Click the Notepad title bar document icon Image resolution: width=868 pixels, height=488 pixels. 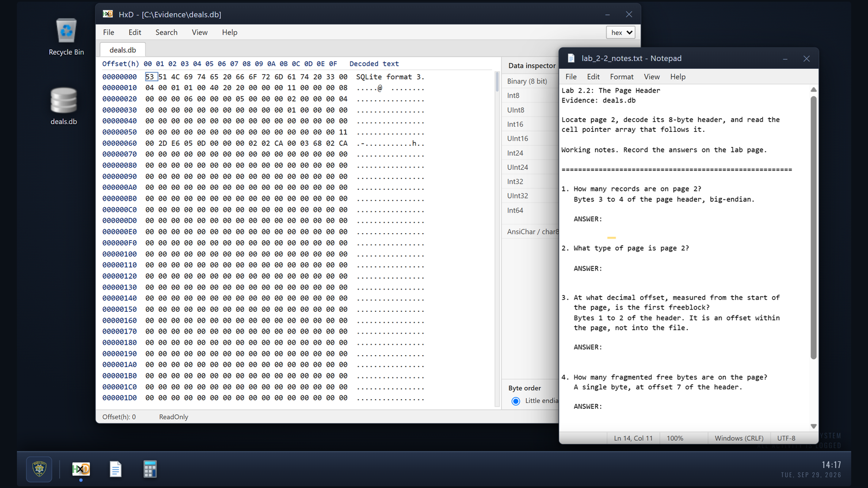coord(571,58)
